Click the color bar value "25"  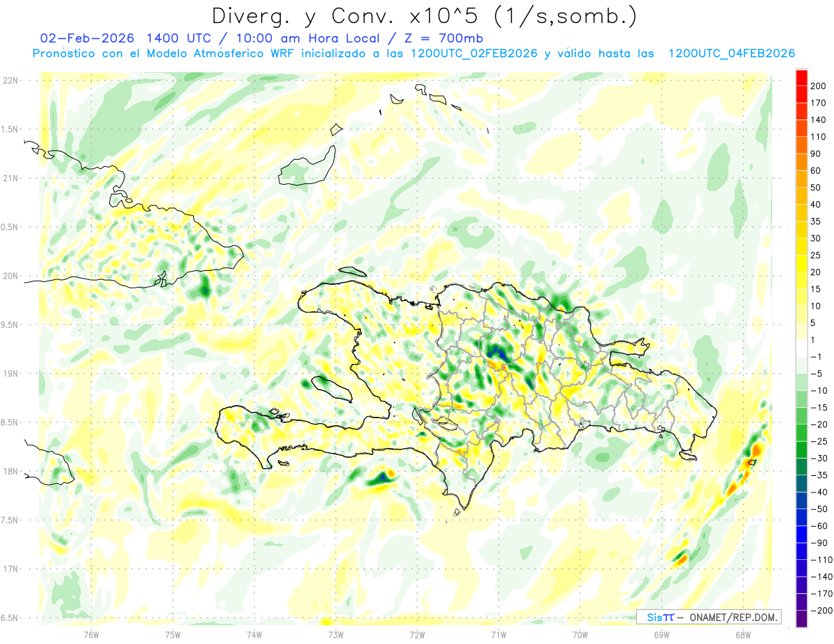816,255
